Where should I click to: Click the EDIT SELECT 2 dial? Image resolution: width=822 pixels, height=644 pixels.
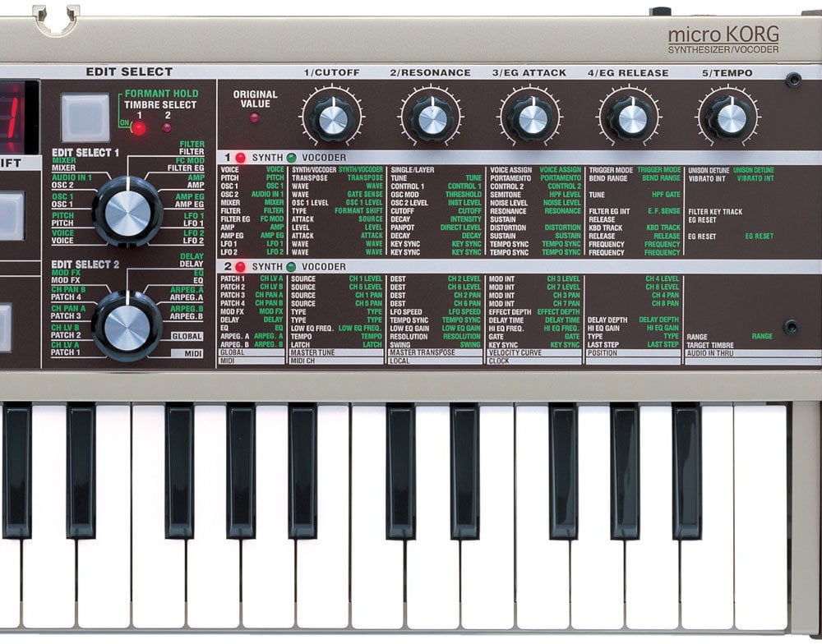pos(127,325)
